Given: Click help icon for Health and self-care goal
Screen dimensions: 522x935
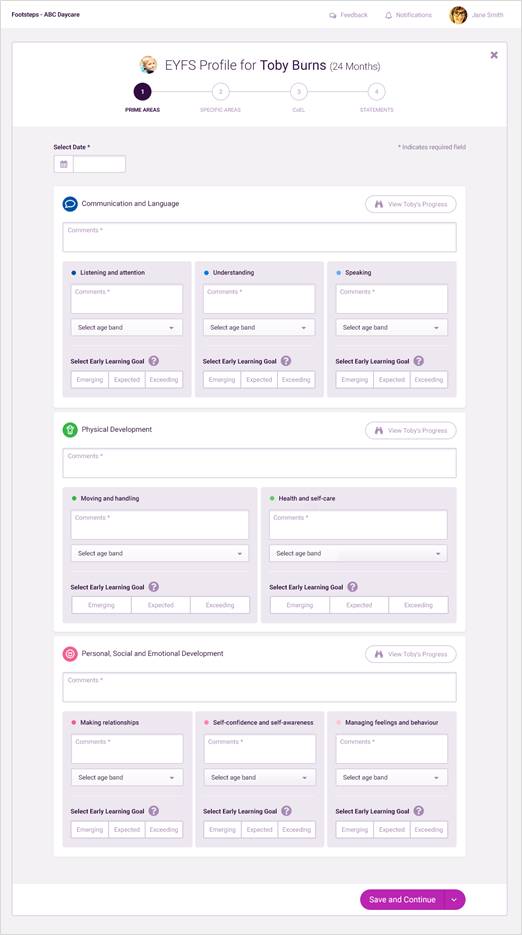Looking at the screenshot, I should pos(353,587).
